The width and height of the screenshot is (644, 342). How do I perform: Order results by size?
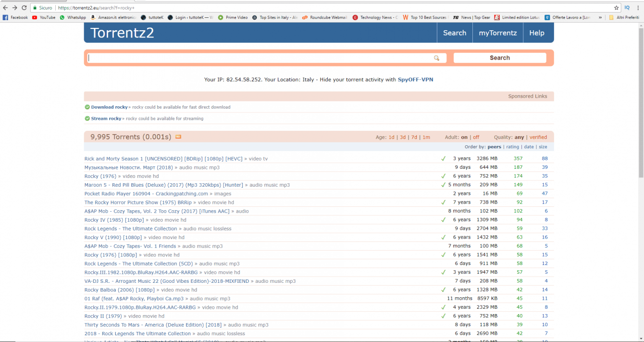tap(543, 147)
